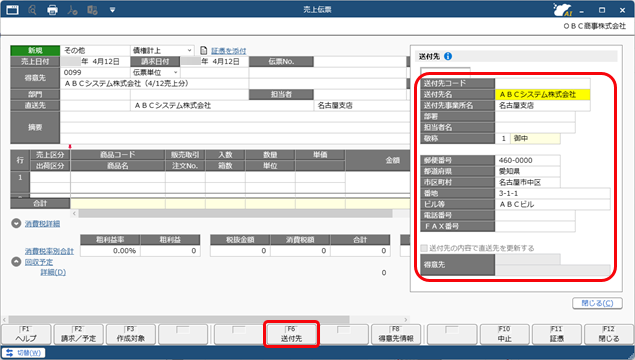Click the F12 閉じる function button
Screen dimensions: 635x360
[609, 334]
